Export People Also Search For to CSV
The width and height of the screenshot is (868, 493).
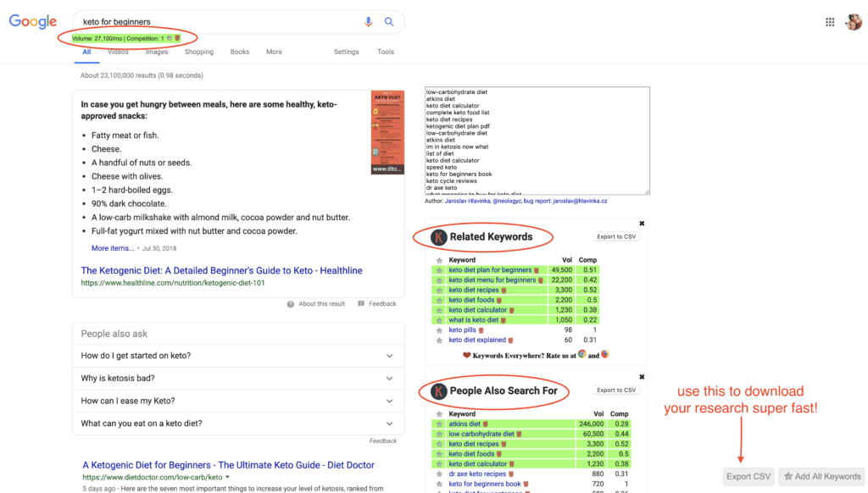coord(616,391)
